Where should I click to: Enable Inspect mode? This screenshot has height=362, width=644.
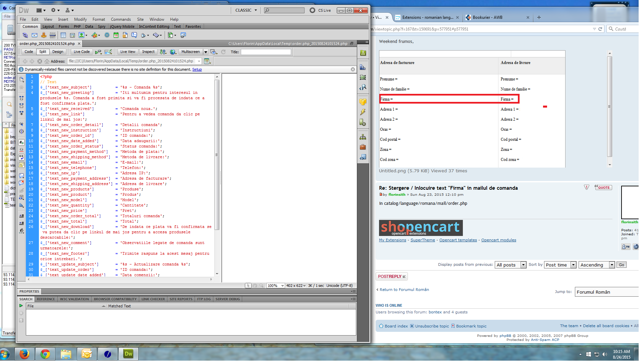[148, 52]
